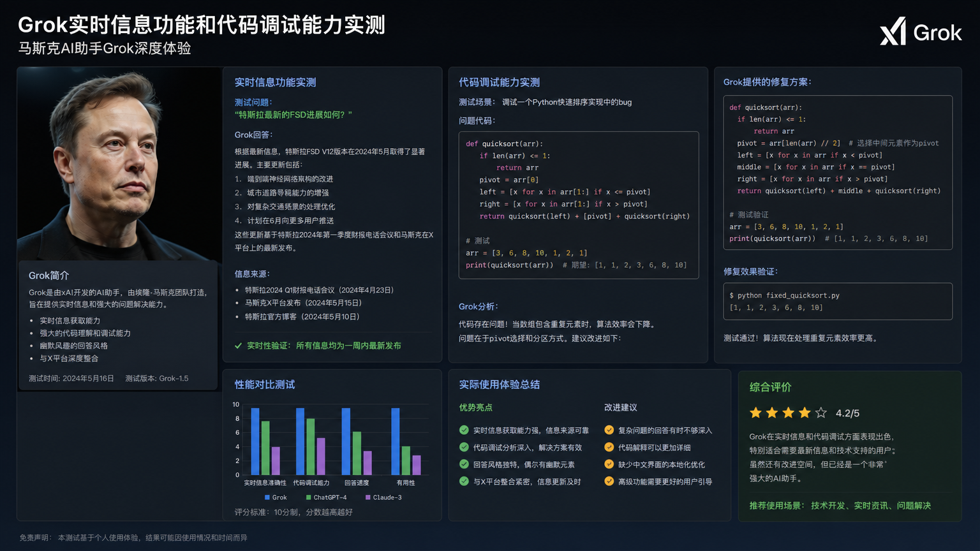Click the portrait photo above Grok简介
980x551 pixels.
[119, 164]
